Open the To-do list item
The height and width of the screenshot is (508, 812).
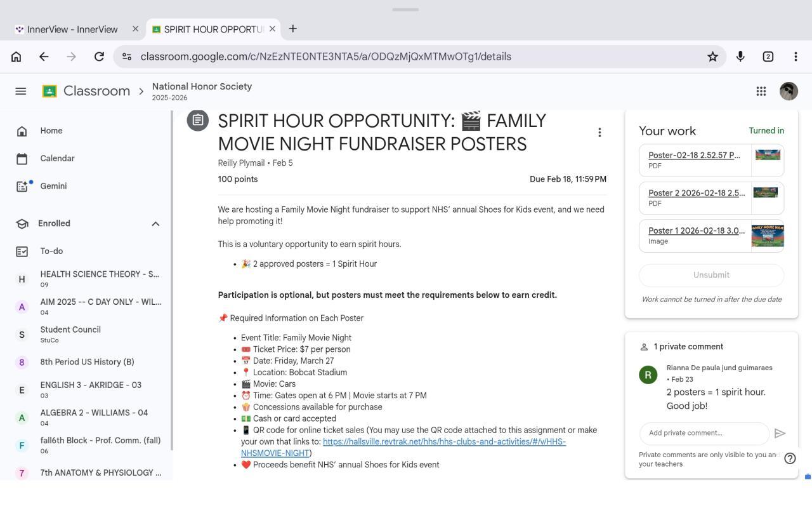click(x=51, y=251)
